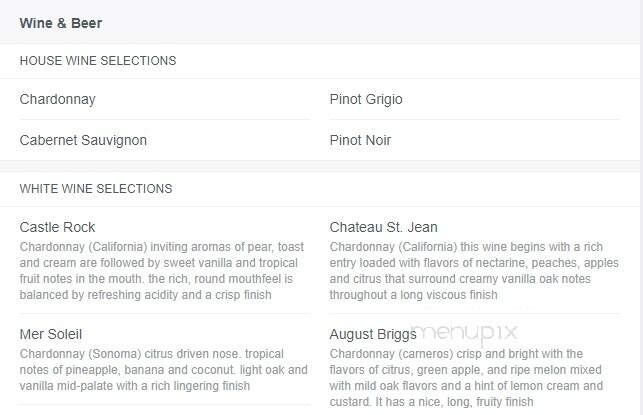Viewport: 643px width, 415px height.
Task: Click the divider below Pinot Grigio
Action: click(475, 120)
